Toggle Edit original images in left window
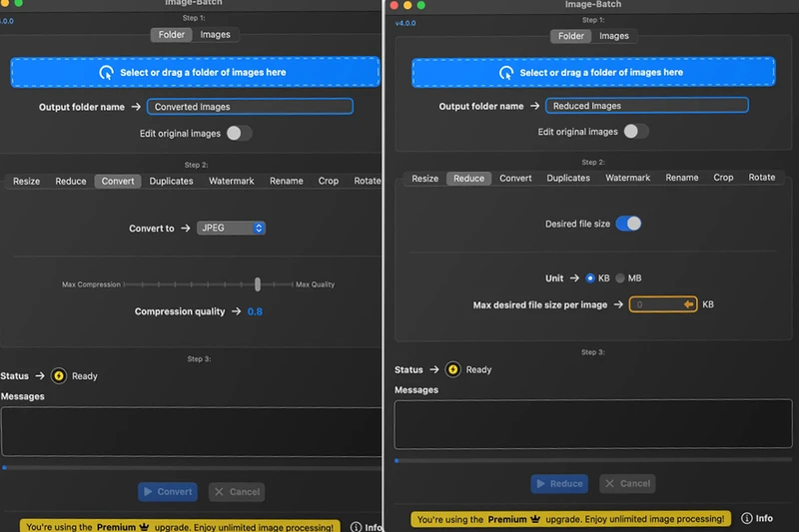 pyautogui.click(x=239, y=134)
